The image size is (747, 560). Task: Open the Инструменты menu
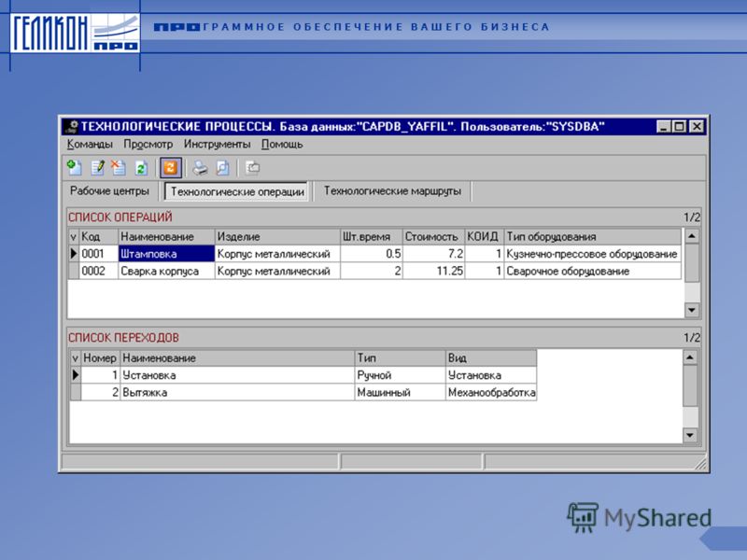[x=217, y=144]
